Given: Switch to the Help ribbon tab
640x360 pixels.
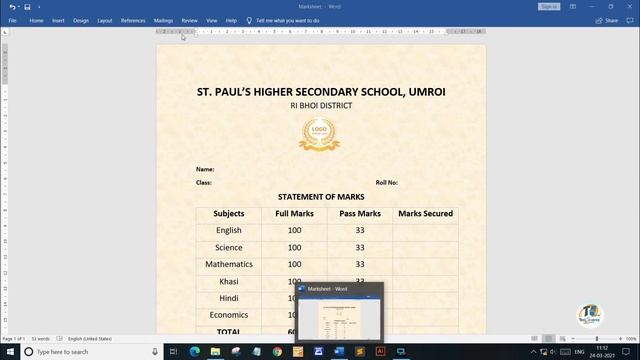Looking at the screenshot, I should pyautogui.click(x=231, y=20).
